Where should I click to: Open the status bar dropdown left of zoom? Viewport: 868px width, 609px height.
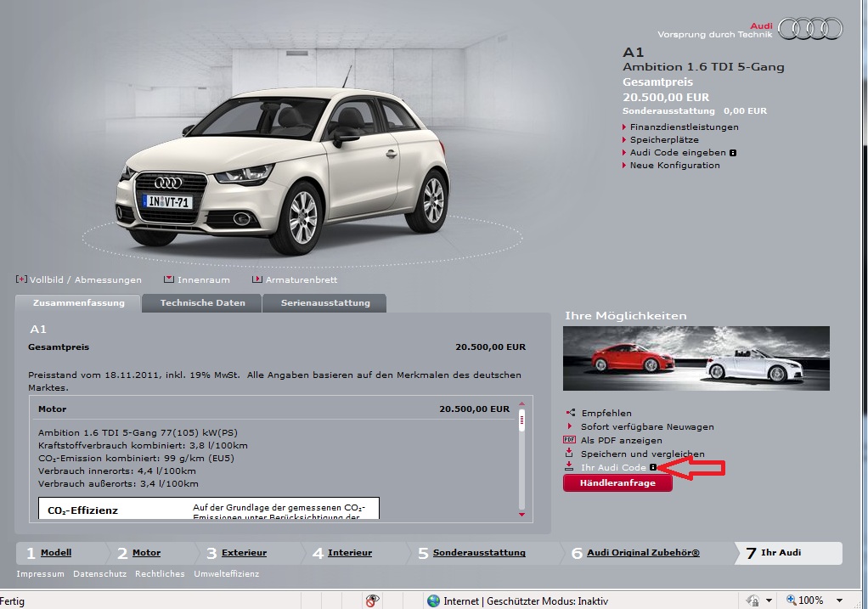tap(769, 601)
